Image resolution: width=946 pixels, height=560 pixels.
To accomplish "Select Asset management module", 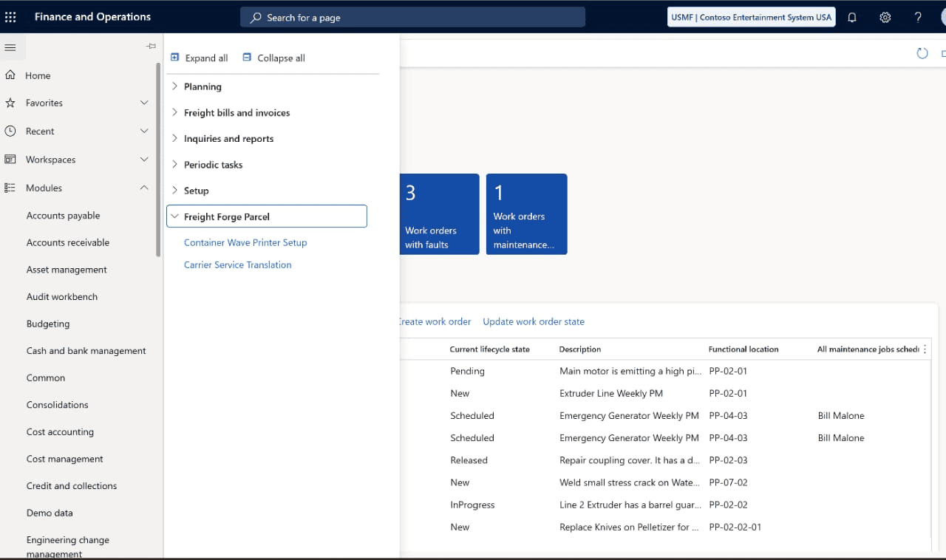I will 67,270.
